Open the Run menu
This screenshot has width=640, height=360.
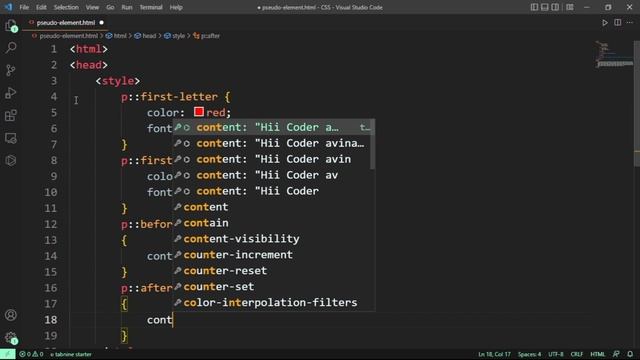pos(127,7)
